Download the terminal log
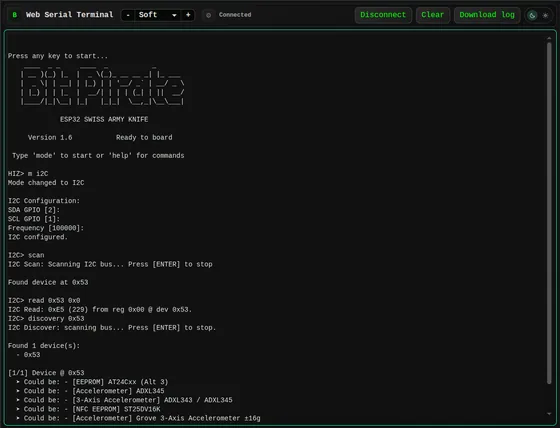The height and width of the screenshot is (428, 560). tap(487, 15)
